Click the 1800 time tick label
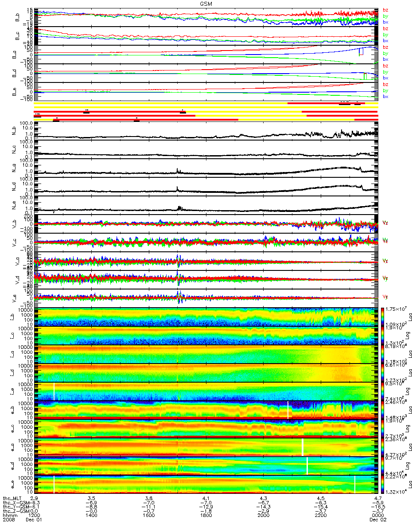 (206, 516)
